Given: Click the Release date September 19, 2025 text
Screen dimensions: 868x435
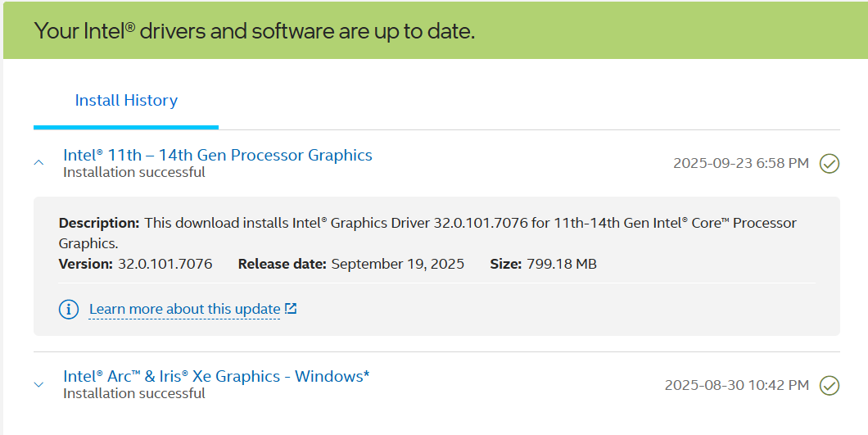Looking at the screenshot, I should (397, 264).
